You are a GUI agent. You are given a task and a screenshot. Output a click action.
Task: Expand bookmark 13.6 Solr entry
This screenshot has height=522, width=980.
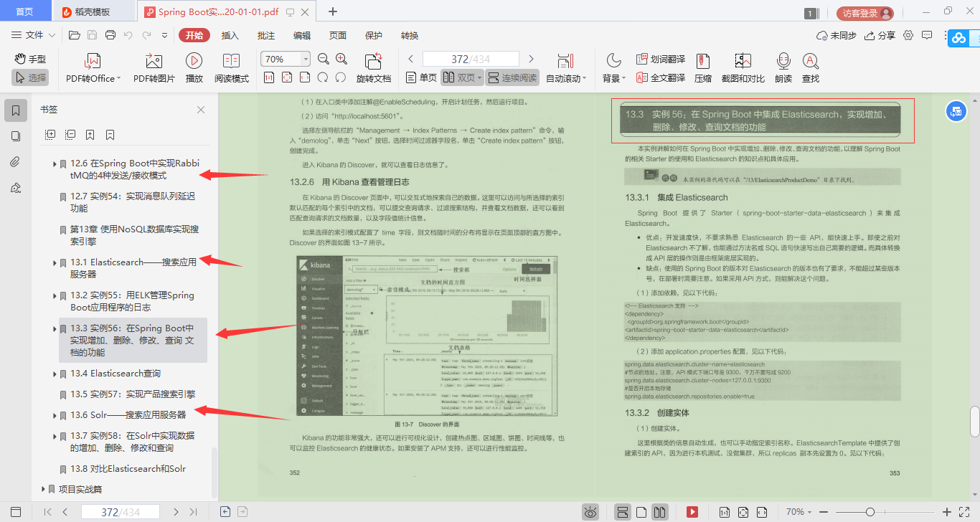(55, 415)
